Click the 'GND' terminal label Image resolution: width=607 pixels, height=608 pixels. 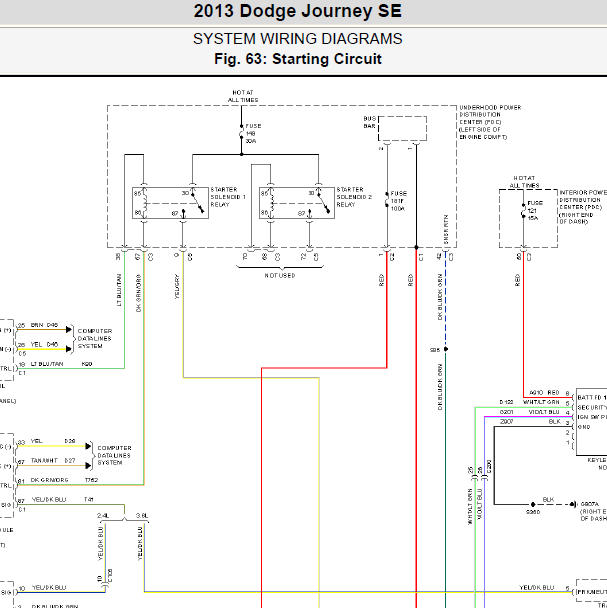584,427
